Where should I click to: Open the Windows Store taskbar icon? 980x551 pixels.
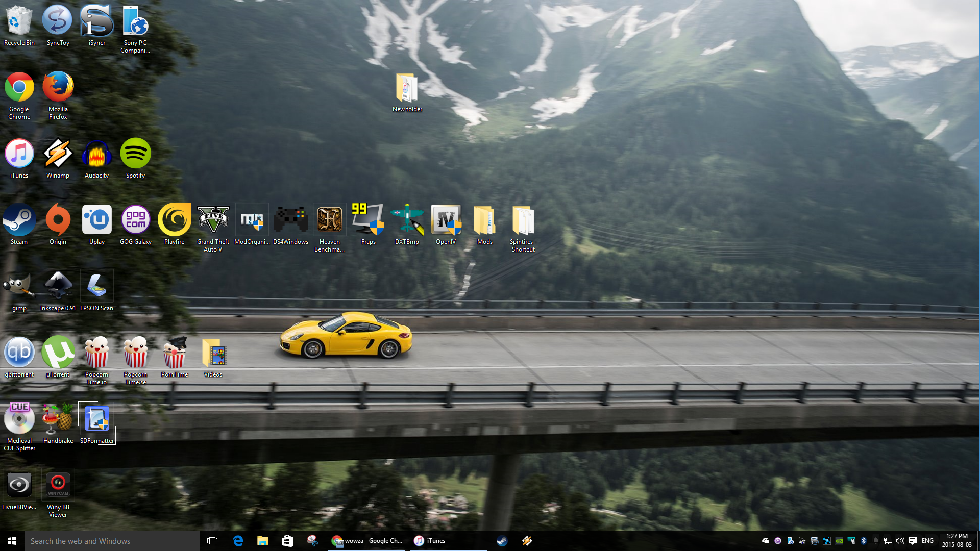click(x=287, y=541)
